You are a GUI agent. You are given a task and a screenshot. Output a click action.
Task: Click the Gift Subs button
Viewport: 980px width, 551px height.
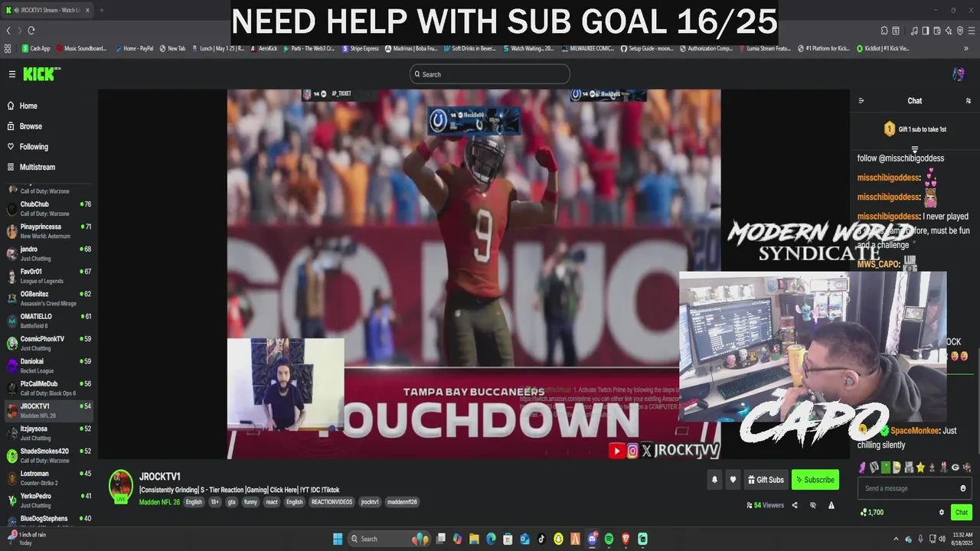tap(766, 480)
